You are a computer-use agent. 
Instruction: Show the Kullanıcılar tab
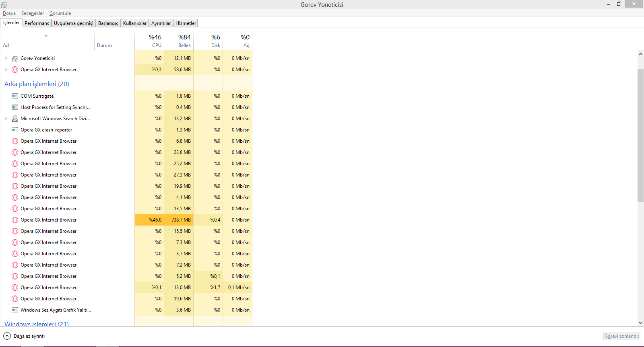135,23
